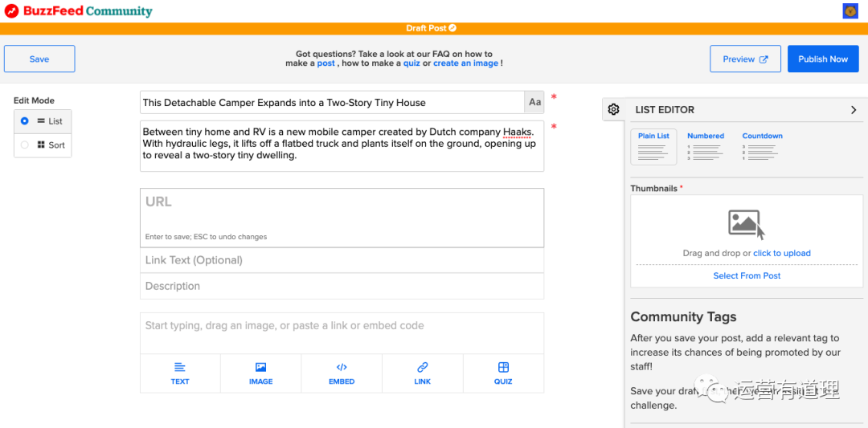Choose the Plain List style
Viewport: 868px width, 428px height.
click(x=653, y=146)
